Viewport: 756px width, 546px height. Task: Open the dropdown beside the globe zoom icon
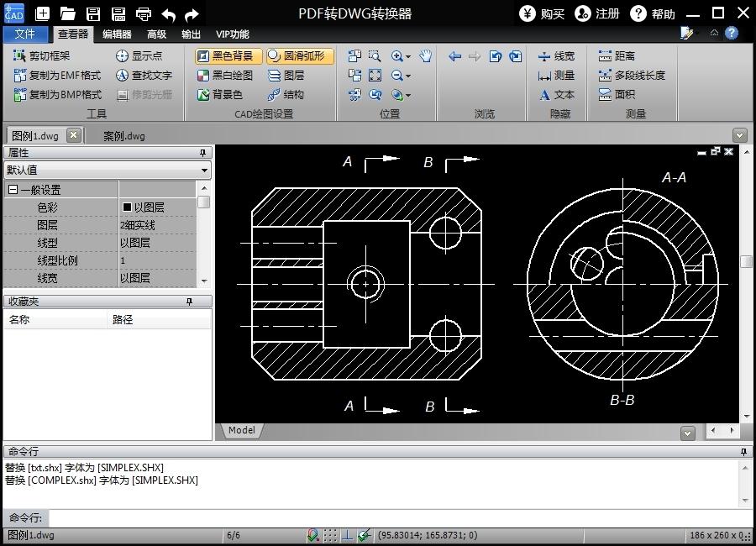click(408, 95)
